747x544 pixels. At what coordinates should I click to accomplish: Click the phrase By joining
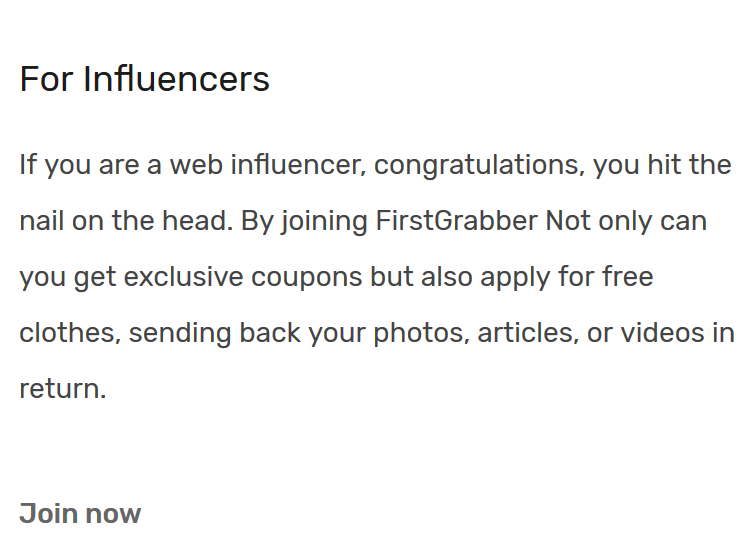[x=304, y=221]
